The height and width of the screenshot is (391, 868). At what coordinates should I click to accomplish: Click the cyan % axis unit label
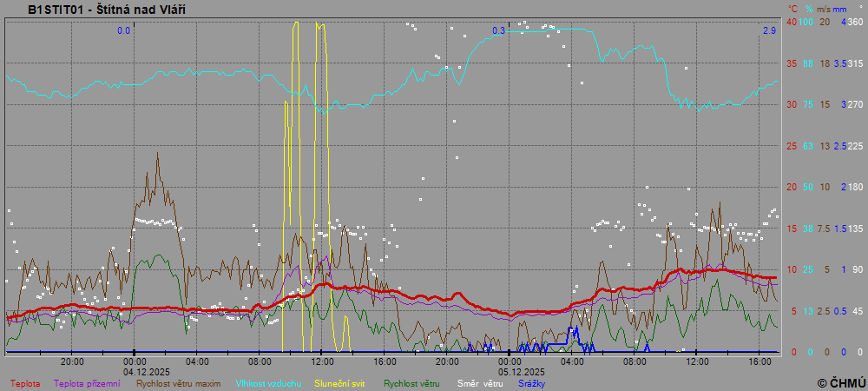click(807, 9)
